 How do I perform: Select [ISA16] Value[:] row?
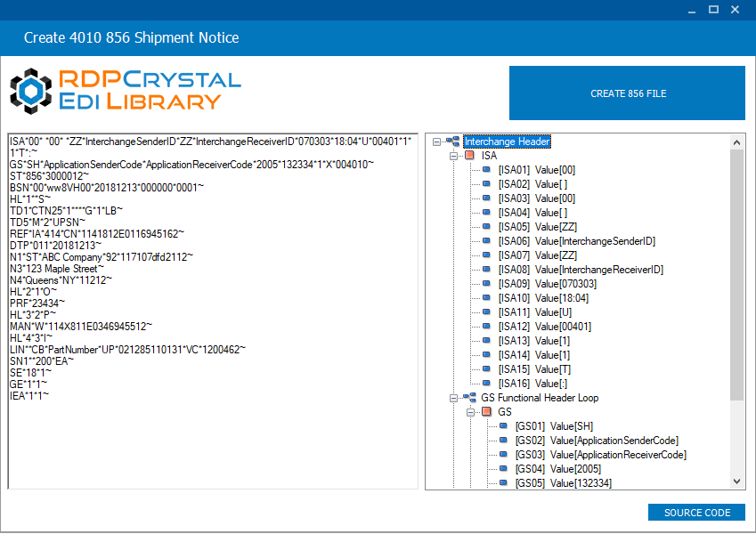(x=532, y=384)
